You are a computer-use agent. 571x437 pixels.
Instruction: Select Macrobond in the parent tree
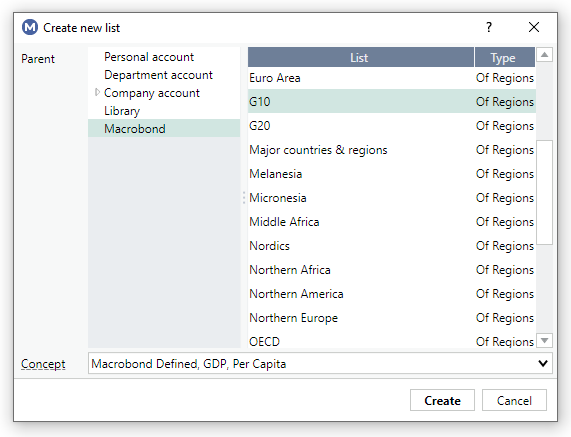[x=164, y=129]
